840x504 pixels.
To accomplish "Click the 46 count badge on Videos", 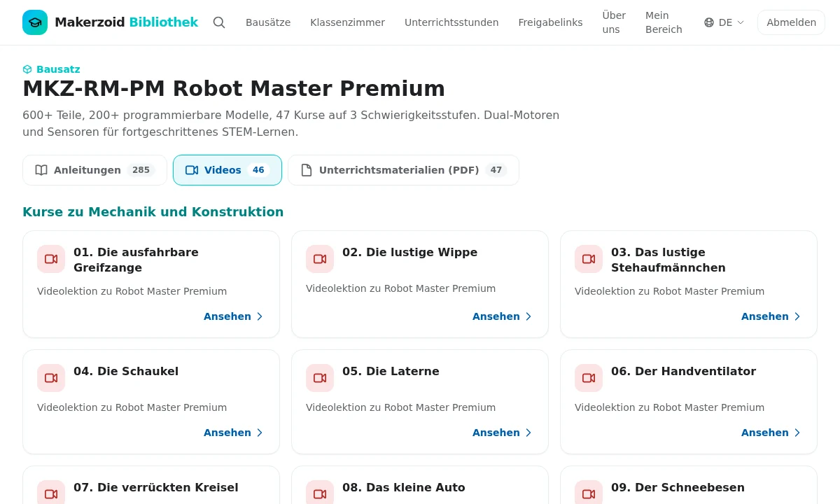I will pyautogui.click(x=258, y=170).
